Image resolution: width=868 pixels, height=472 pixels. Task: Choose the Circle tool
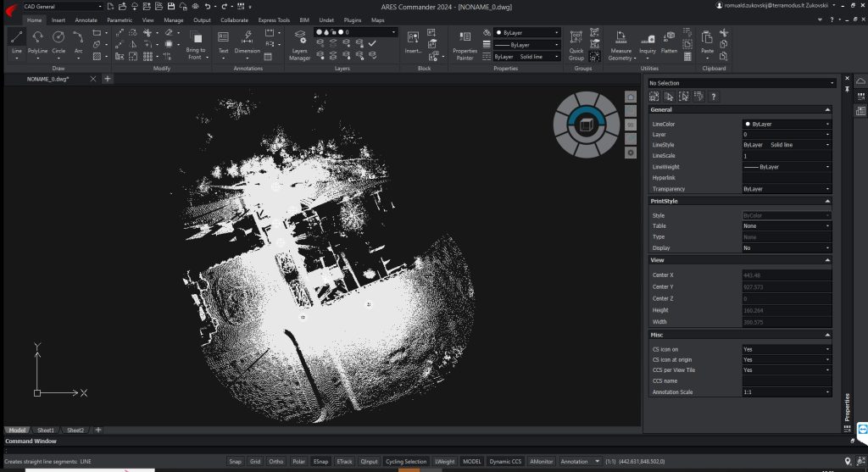pyautogui.click(x=58, y=41)
